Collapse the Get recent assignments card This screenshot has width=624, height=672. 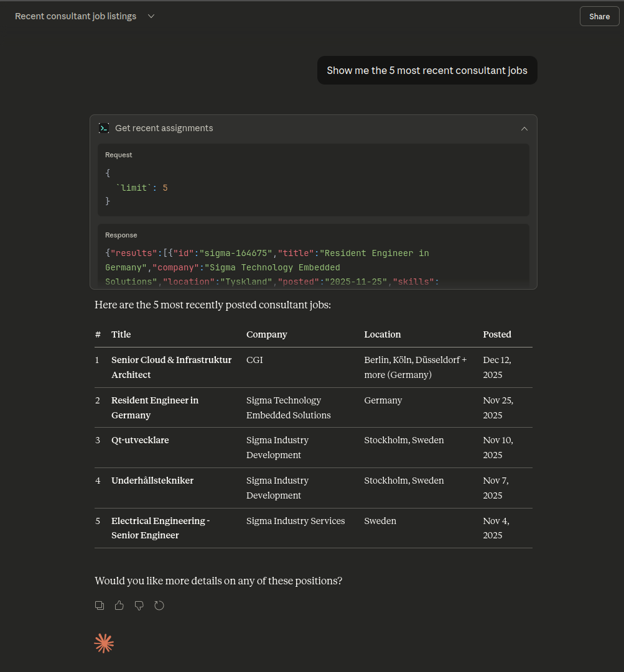point(524,128)
